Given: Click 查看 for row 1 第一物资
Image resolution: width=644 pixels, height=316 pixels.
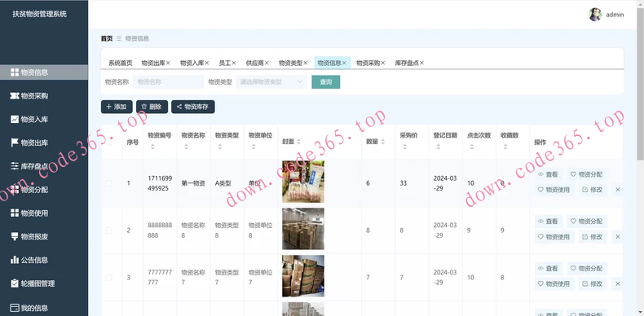Looking at the screenshot, I should coord(549,174).
